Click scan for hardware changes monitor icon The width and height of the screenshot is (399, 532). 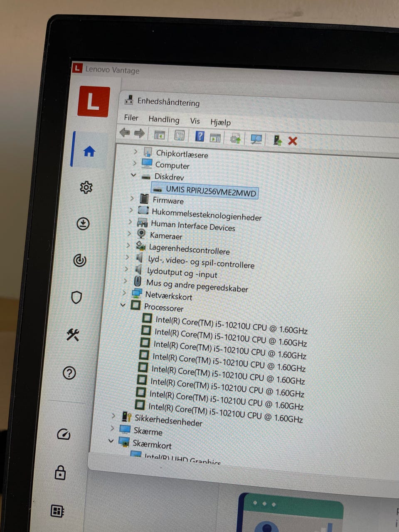point(256,139)
